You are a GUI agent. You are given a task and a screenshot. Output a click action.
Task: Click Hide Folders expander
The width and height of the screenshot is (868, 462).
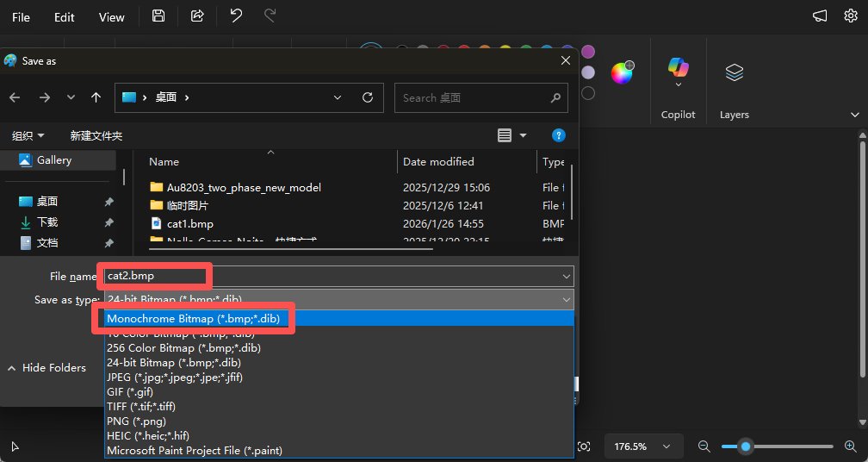click(x=46, y=368)
